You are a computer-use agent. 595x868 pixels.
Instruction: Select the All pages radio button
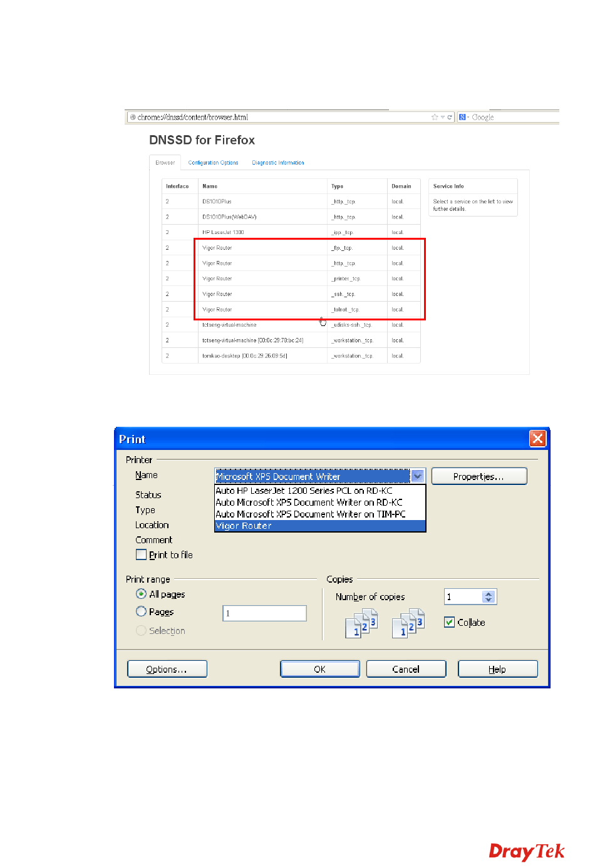(142, 594)
